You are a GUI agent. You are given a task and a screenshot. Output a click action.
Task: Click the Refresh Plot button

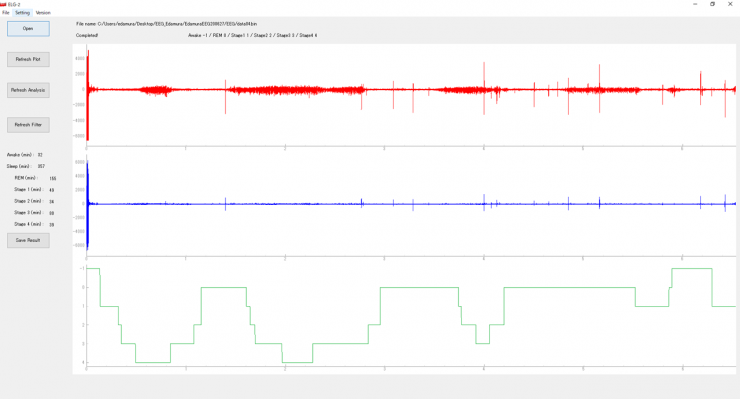pos(28,59)
